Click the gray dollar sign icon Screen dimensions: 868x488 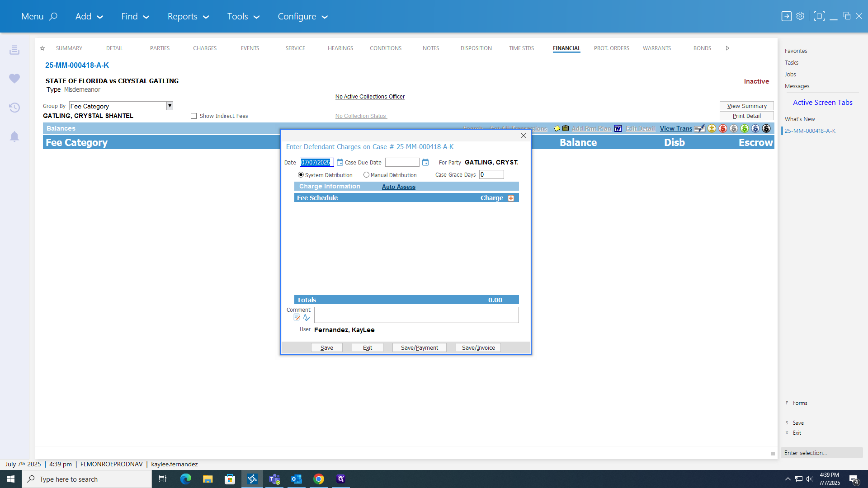click(x=733, y=128)
